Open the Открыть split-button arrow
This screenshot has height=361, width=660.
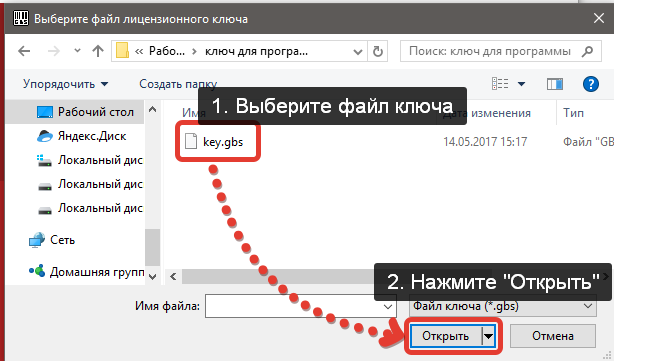pos(488,336)
